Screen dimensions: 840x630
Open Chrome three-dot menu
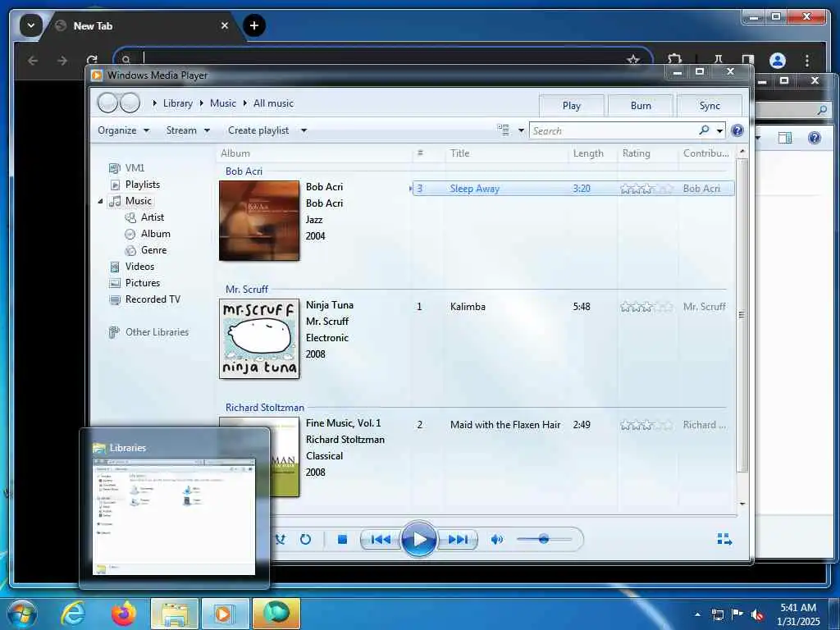[x=807, y=61]
